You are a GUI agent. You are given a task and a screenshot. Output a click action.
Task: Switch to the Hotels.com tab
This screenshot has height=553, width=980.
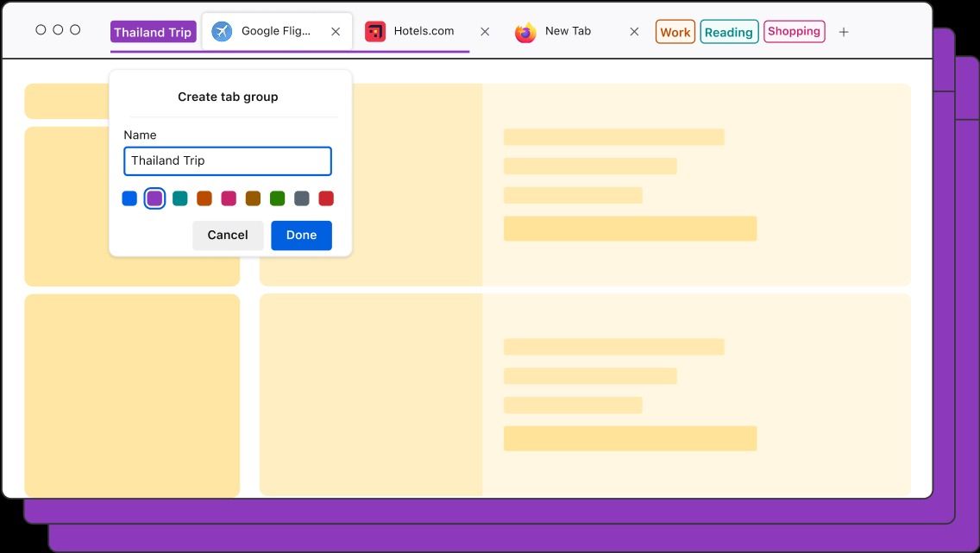coord(424,31)
